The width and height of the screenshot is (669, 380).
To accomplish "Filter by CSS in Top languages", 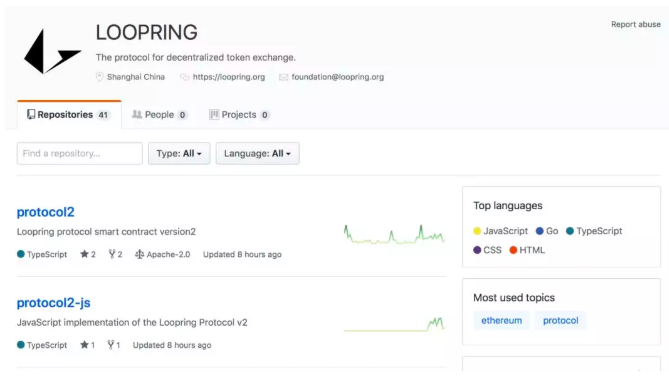I will tap(488, 250).
